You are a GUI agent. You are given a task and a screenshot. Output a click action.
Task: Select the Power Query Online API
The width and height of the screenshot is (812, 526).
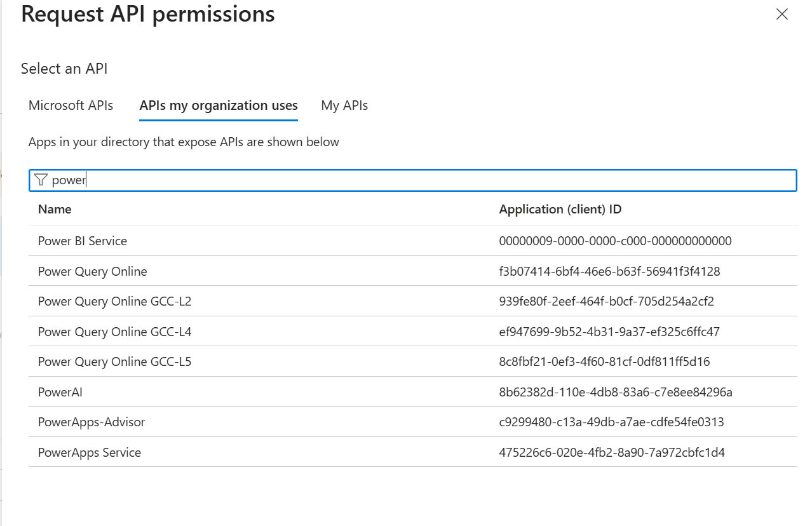[x=92, y=271]
